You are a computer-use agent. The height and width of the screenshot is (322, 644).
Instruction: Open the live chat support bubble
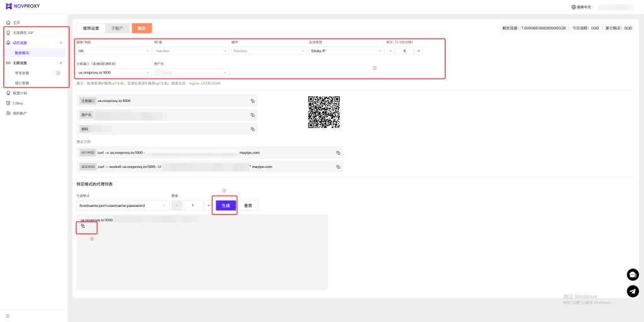tap(633, 275)
